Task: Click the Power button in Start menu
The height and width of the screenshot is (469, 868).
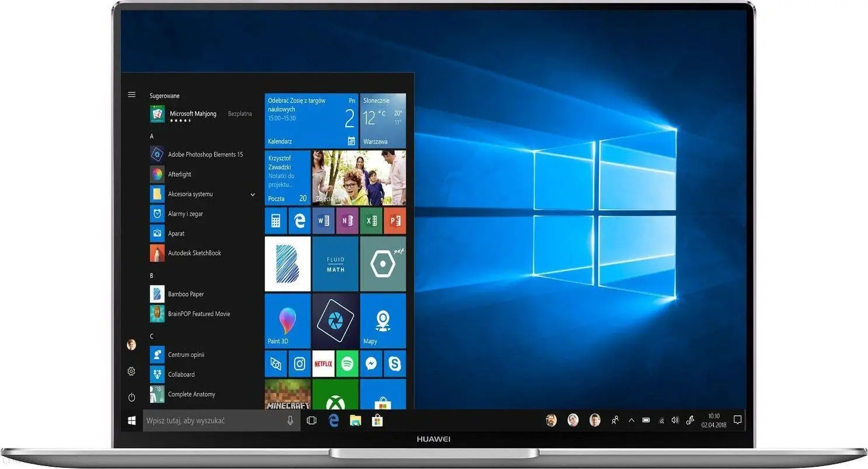Action: click(132, 397)
